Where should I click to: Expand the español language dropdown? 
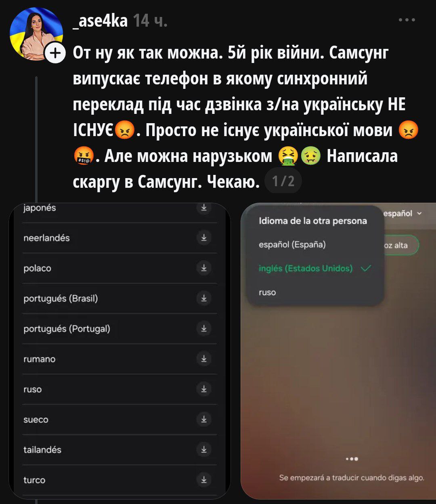(x=402, y=213)
